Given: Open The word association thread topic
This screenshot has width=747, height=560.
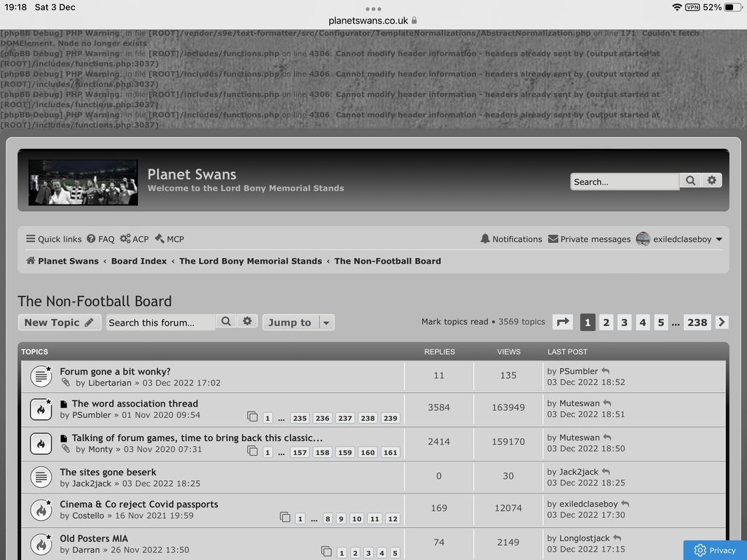Looking at the screenshot, I should 135,403.
